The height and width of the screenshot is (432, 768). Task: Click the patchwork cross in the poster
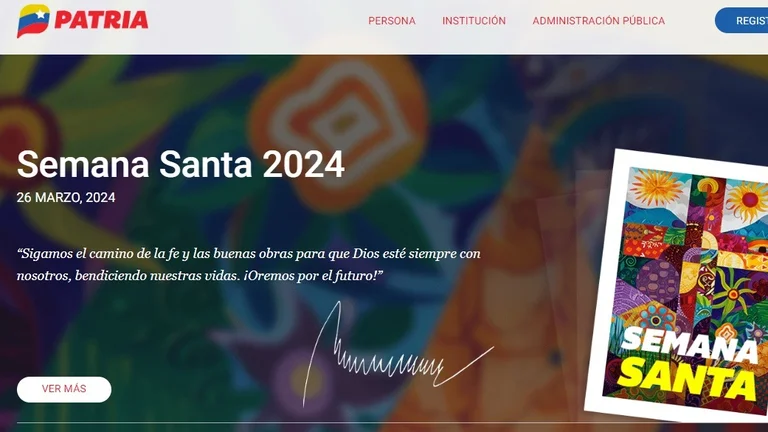click(x=704, y=255)
